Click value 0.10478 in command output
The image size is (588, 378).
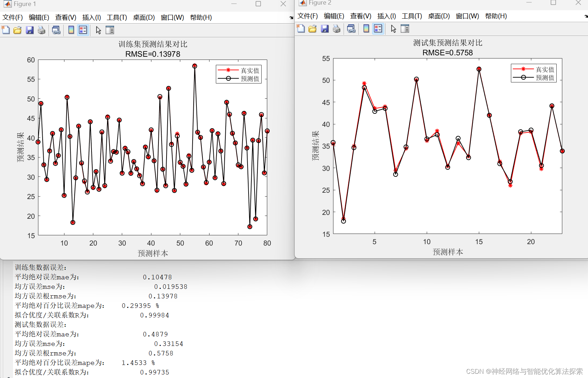coord(157,277)
